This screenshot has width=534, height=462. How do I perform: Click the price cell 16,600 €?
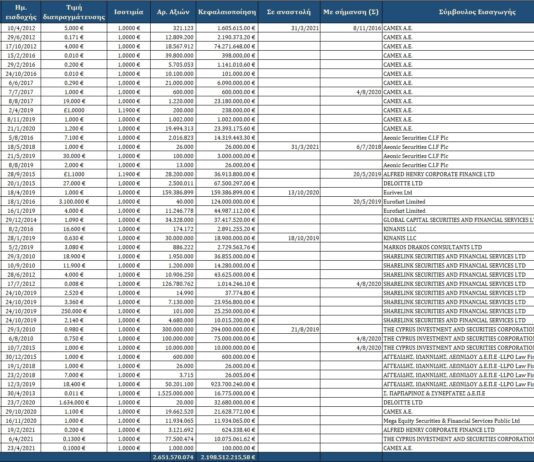pyautogui.click(x=74, y=229)
